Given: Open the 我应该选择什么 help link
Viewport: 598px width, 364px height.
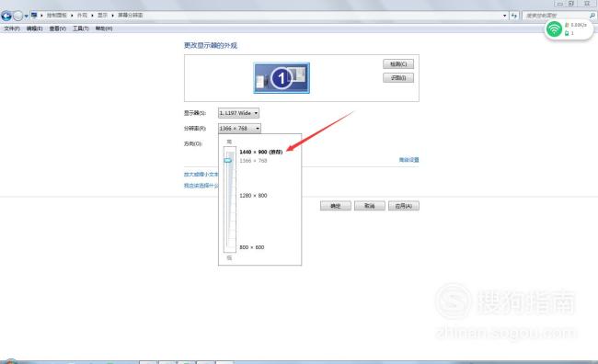Looking at the screenshot, I should pos(201,186).
